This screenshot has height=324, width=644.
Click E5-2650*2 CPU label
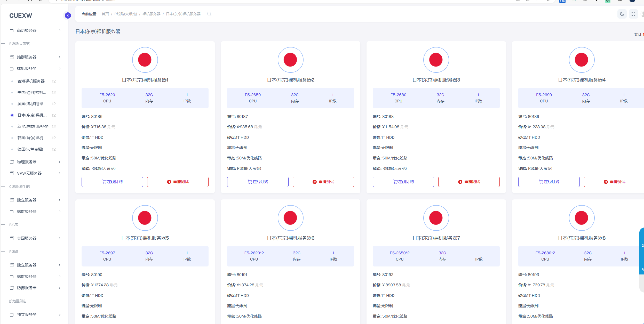400,253
